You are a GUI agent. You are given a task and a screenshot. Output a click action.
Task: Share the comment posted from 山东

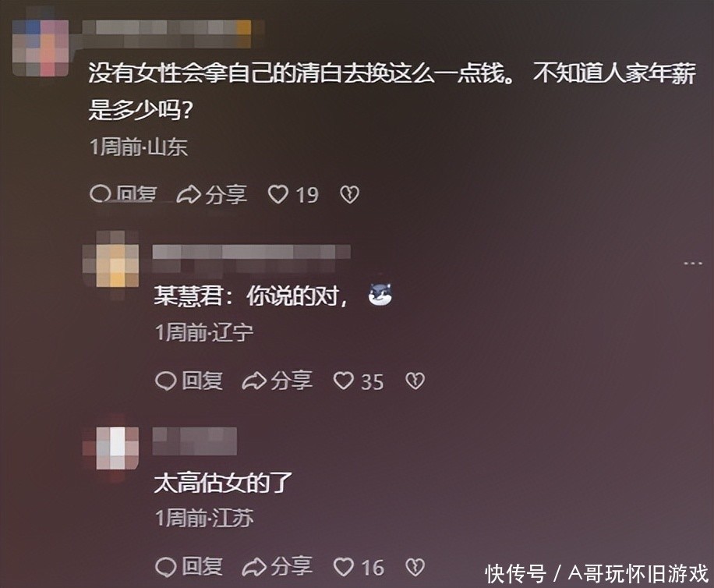(212, 194)
